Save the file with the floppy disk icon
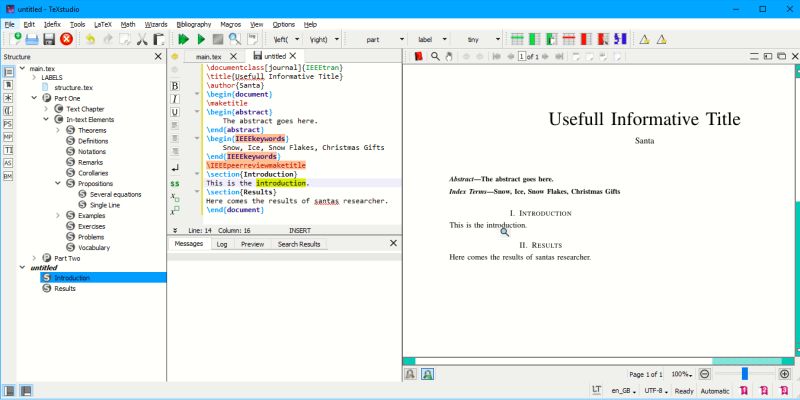This screenshot has height=400, width=800. coord(49,39)
